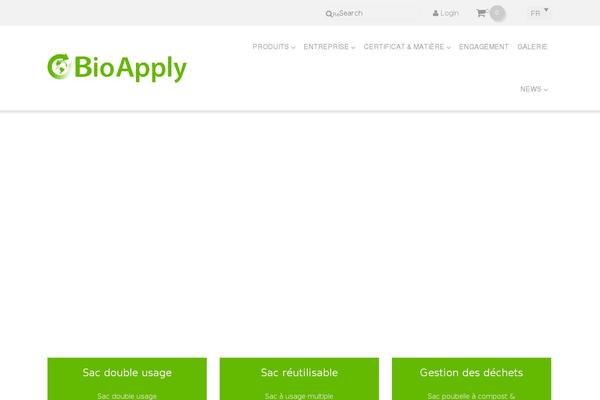Click the BioApply logo

tap(117, 68)
